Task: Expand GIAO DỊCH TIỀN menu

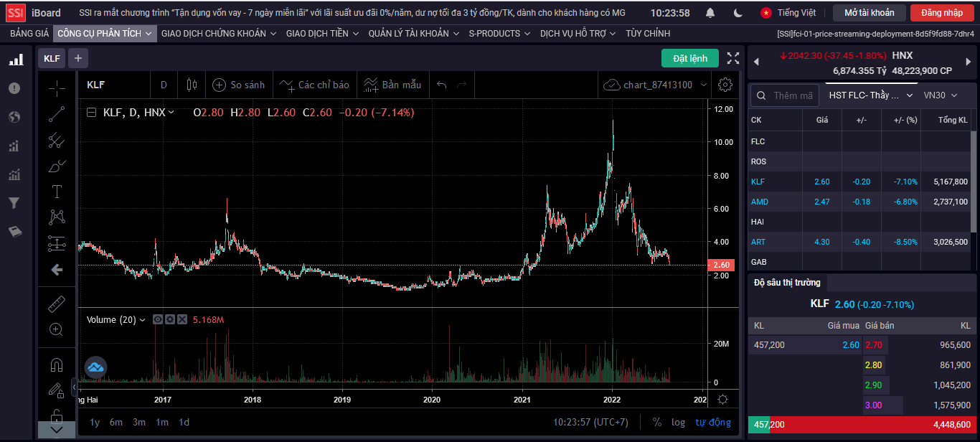Action: pyautogui.click(x=323, y=34)
